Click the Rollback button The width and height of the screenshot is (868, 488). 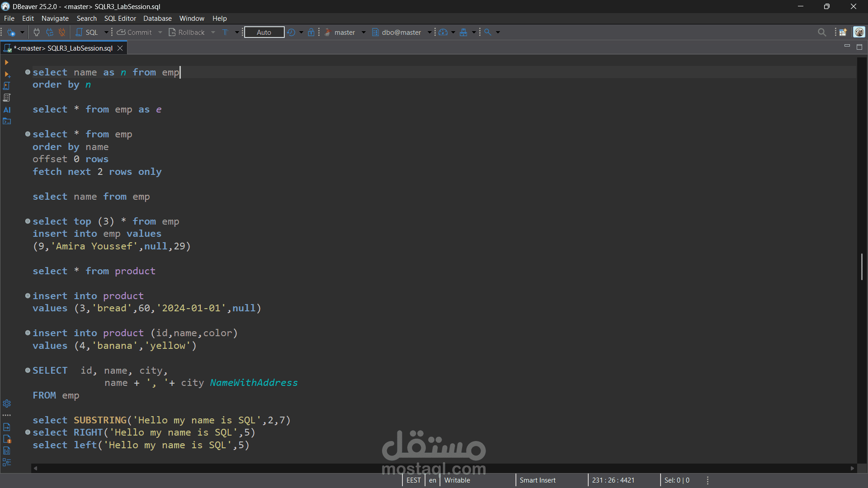(x=186, y=33)
